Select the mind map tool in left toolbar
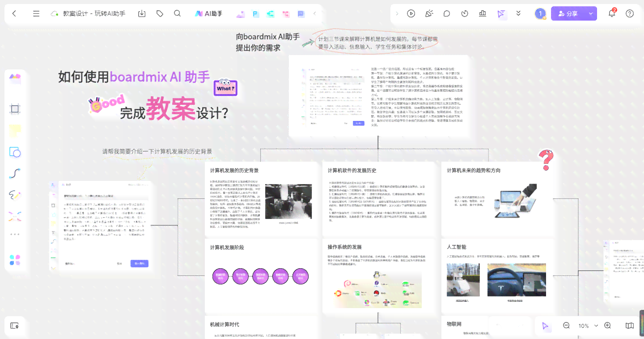 [15, 216]
